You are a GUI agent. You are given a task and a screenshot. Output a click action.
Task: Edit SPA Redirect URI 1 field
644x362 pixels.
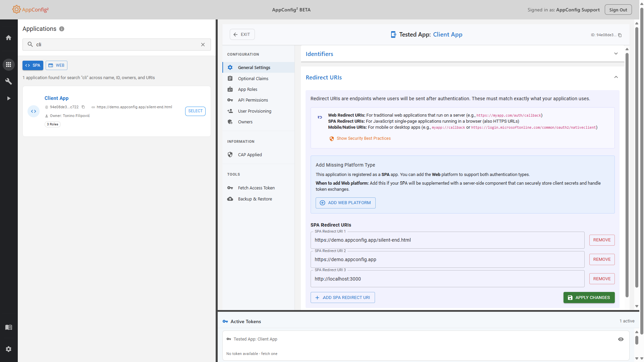pyautogui.click(x=447, y=240)
